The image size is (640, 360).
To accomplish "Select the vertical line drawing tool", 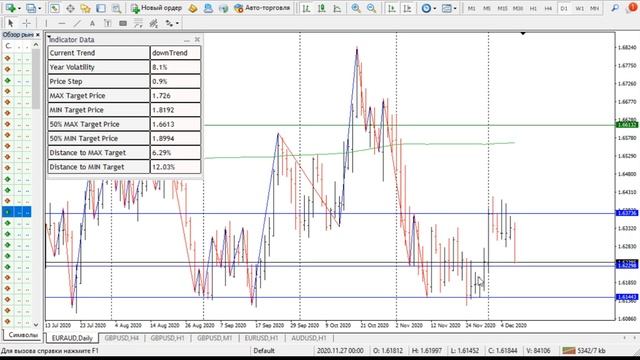I will point(46,23).
